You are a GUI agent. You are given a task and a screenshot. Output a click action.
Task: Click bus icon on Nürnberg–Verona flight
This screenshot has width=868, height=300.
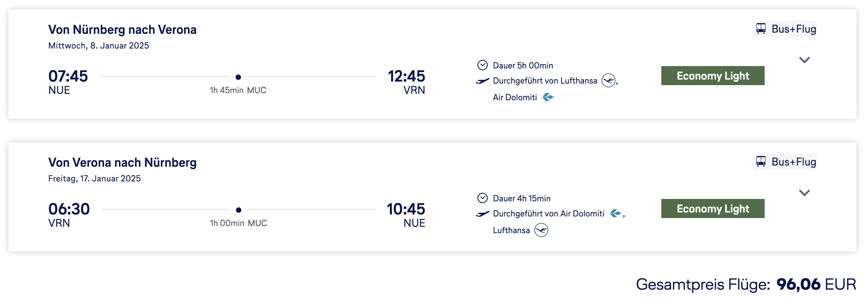761,29
